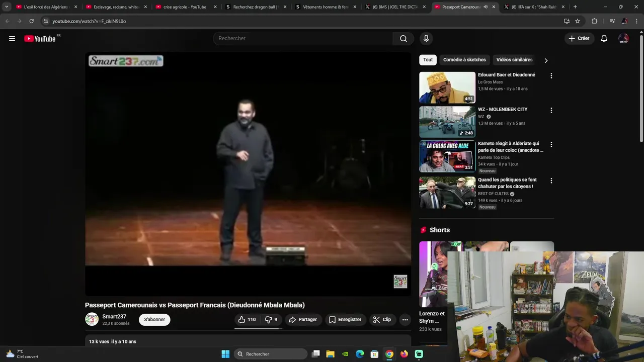
Task: Go to the YouTube home logo
Action: tap(40, 39)
